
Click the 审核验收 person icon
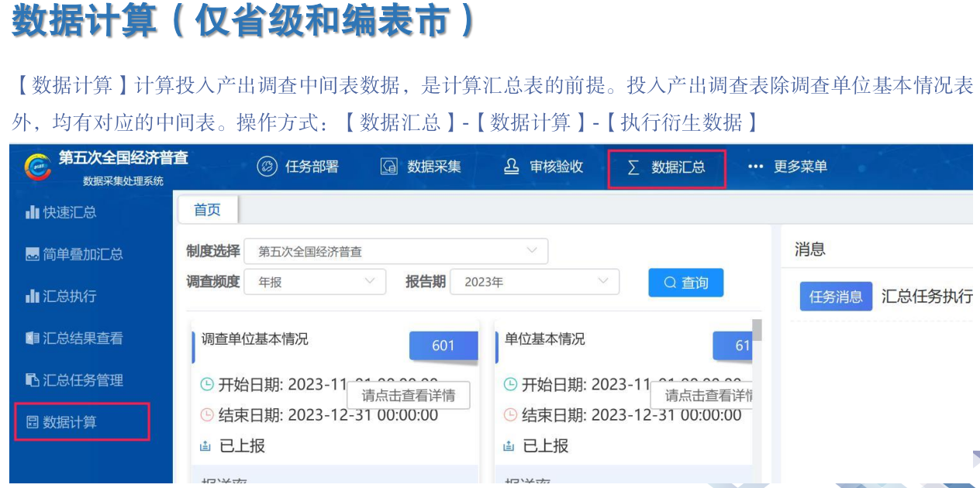511,167
